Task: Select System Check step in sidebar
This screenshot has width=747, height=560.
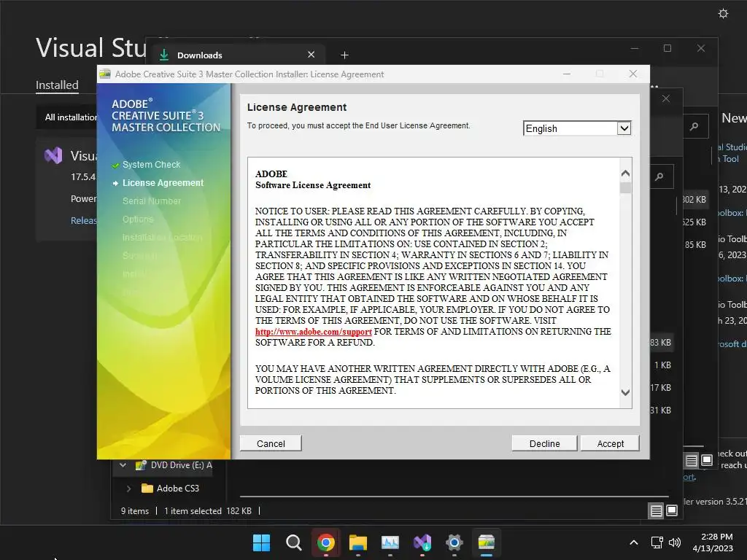Action: pos(152,164)
